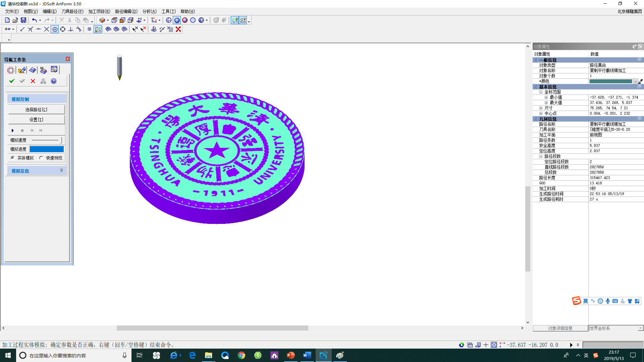Save the file with the floppy disk icon
Viewport: 644px width, 362px height.
point(23,20)
